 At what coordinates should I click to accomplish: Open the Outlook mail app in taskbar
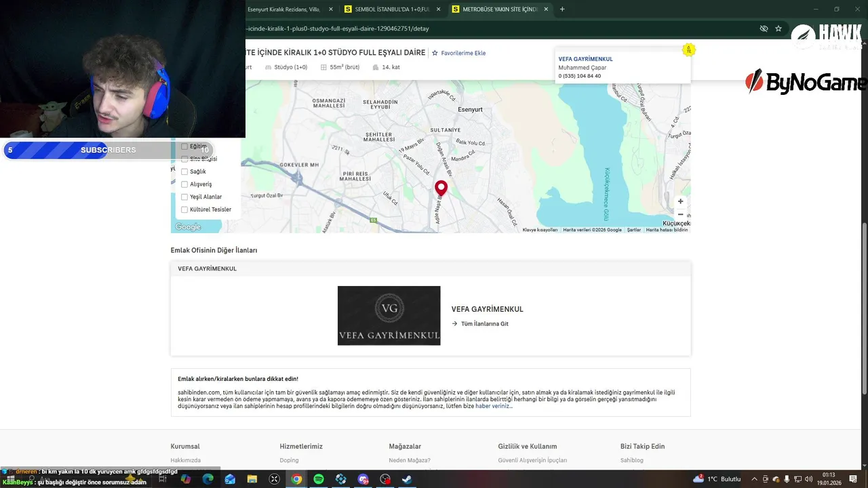230,479
